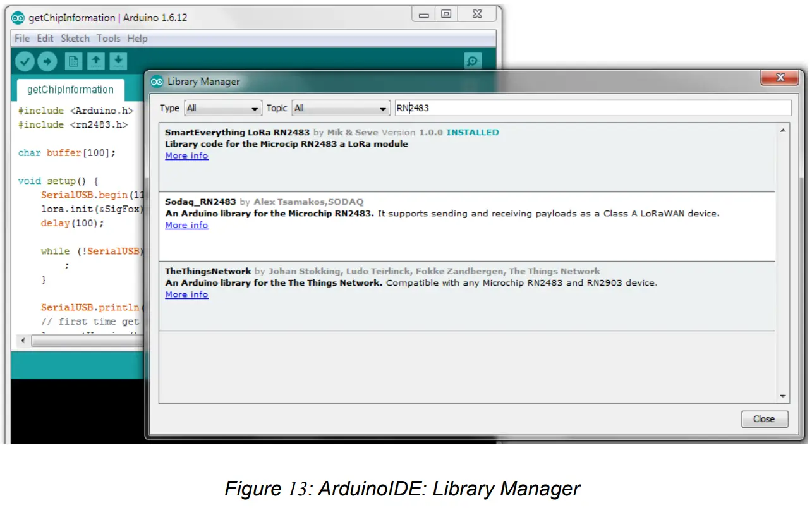Select the Sodaq_RN2483 library title
Screen dimensions: 812x510
200,202
